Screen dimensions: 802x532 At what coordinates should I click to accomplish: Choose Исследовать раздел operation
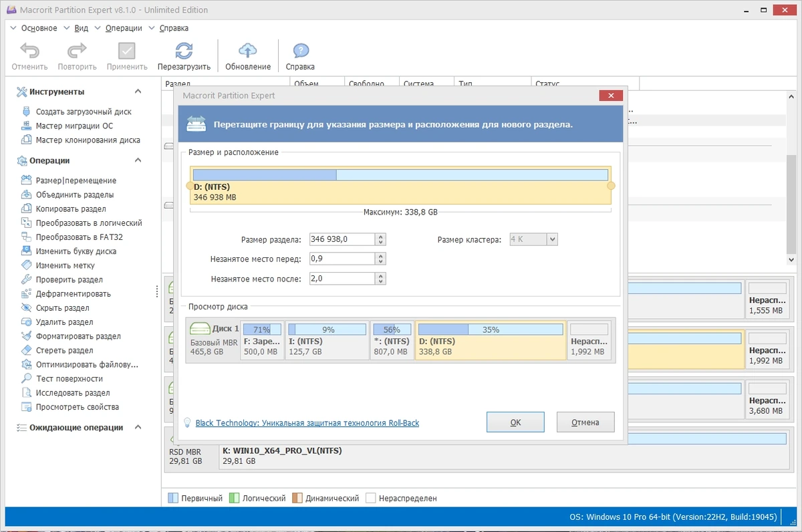73,393
